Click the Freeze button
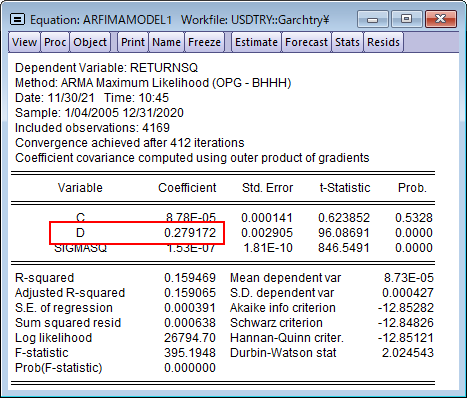This screenshot has width=467, height=398. (x=204, y=42)
